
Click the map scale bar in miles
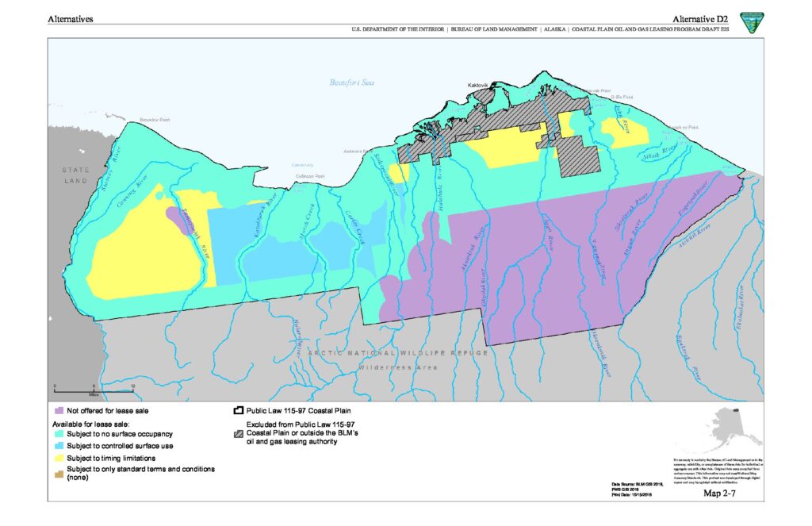93,388
